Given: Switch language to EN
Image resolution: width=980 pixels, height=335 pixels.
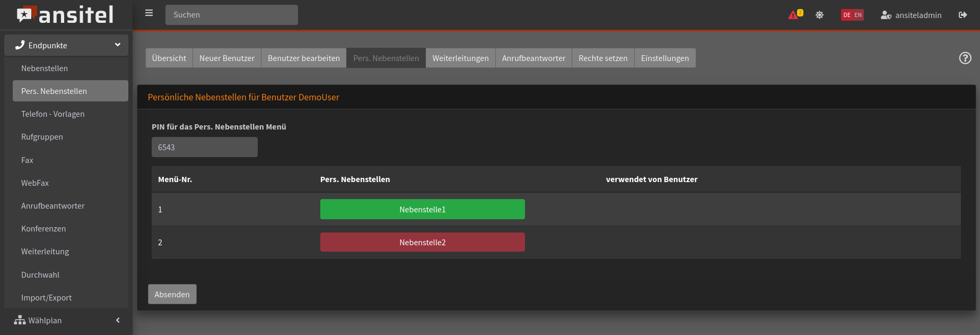Looking at the screenshot, I should (858, 15).
